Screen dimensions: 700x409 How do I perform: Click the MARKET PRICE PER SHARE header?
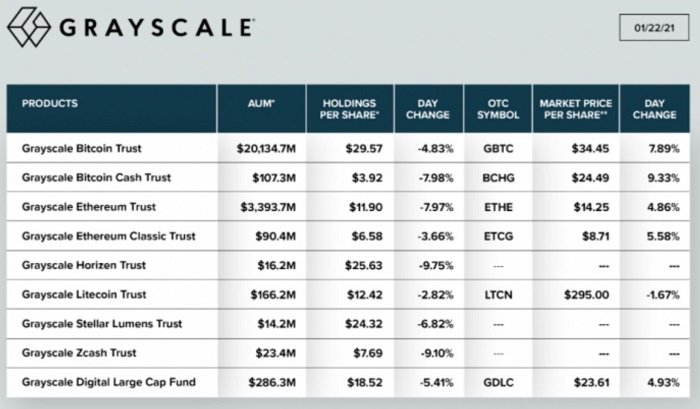point(575,109)
